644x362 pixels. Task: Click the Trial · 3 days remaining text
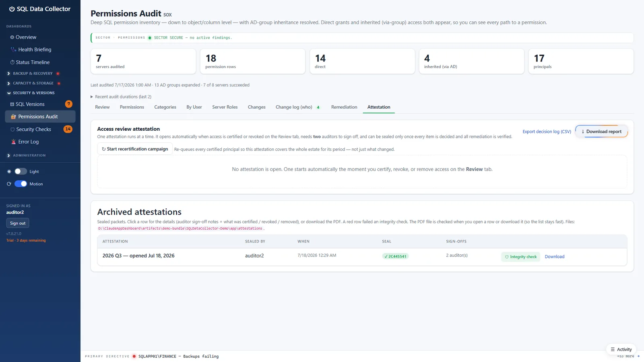pyautogui.click(x=26, y=241)
